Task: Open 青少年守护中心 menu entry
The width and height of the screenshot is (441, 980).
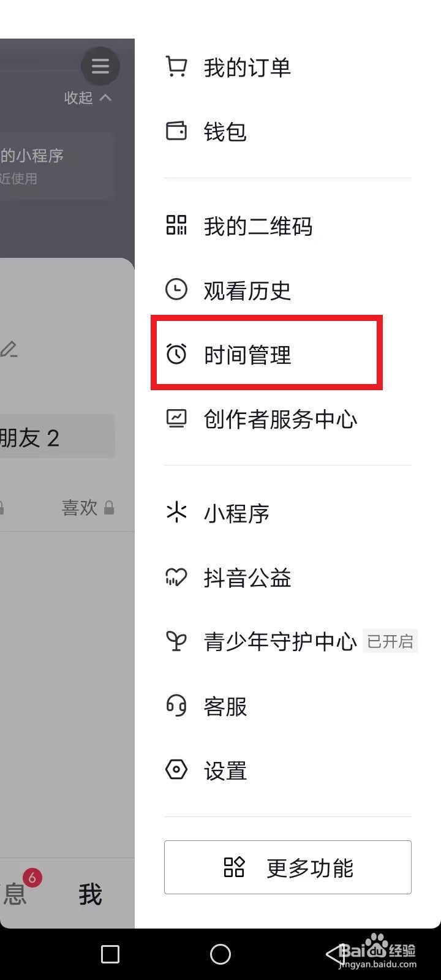Action: pyautogui.click(x=288, y=641)
